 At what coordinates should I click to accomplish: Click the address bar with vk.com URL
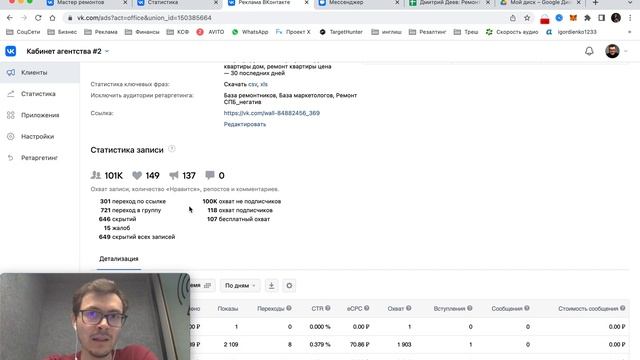click(286, 18)
